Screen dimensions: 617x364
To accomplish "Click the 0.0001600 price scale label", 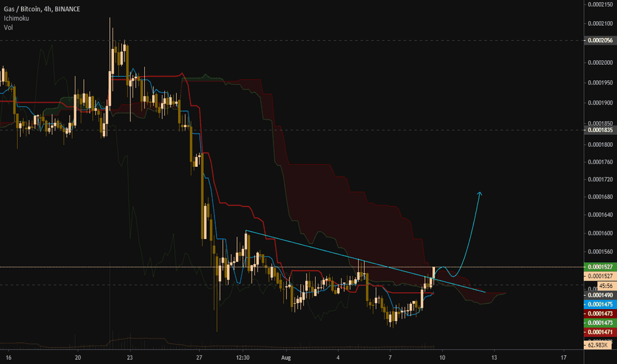I will coord(600,233).
